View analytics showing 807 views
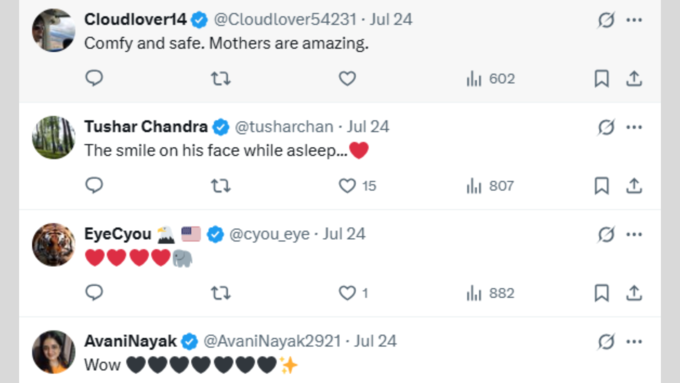The height and width of the screenshot is (383, 680). tap(490, 186)
